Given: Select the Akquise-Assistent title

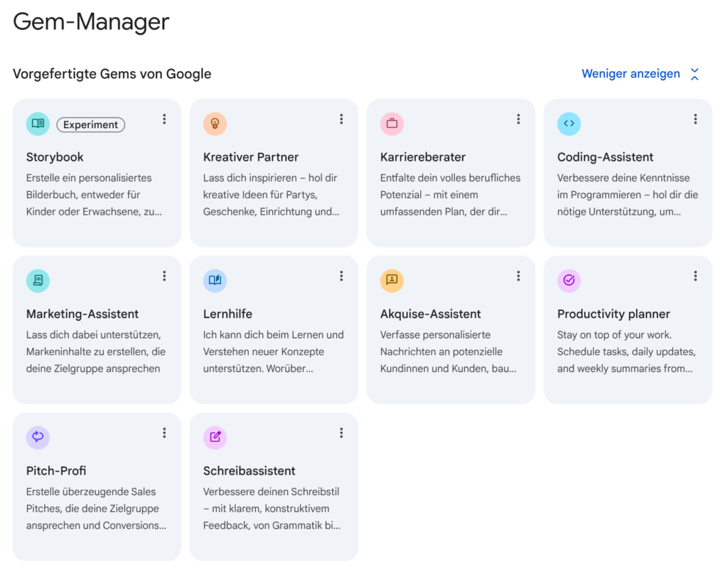Looking at the screenshot, I should 430,314.
